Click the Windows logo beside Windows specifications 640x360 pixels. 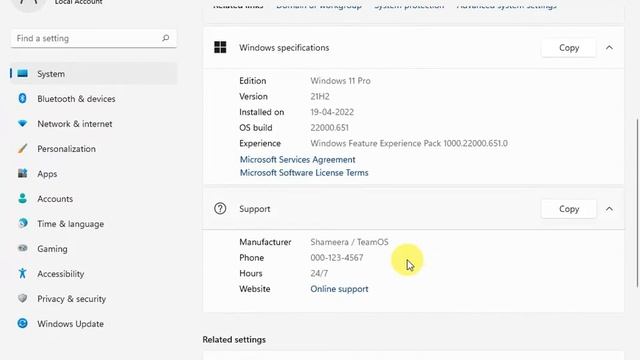pyautogui.click(x=220, y=47)
